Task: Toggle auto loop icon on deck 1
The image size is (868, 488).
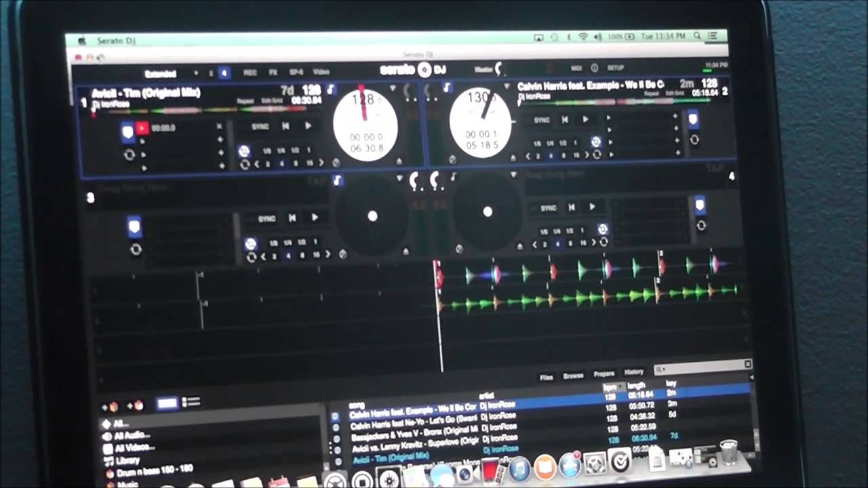Action: tap(245, 165)
